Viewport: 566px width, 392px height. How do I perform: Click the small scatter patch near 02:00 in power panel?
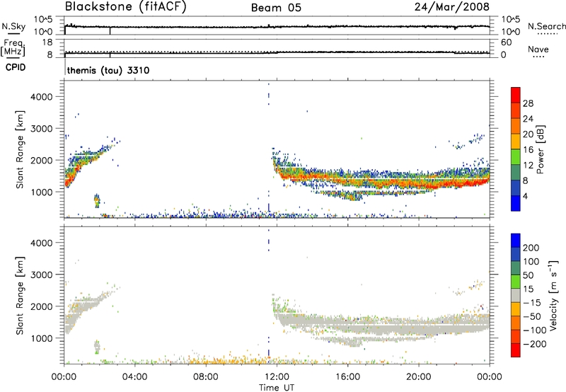pyautogui.click(x=97, y=201)
